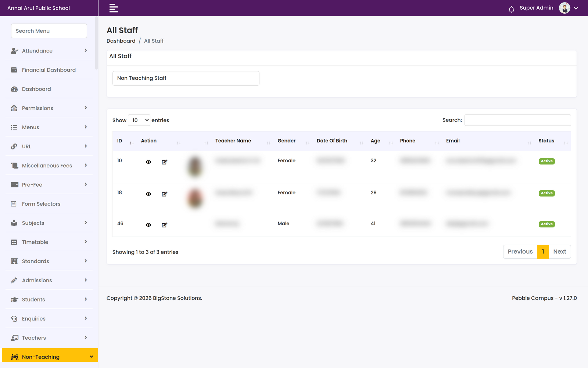Click the Super Admin avatar picture
The height and width of the screenshot is (368, 588).
(x=564, y=8)
